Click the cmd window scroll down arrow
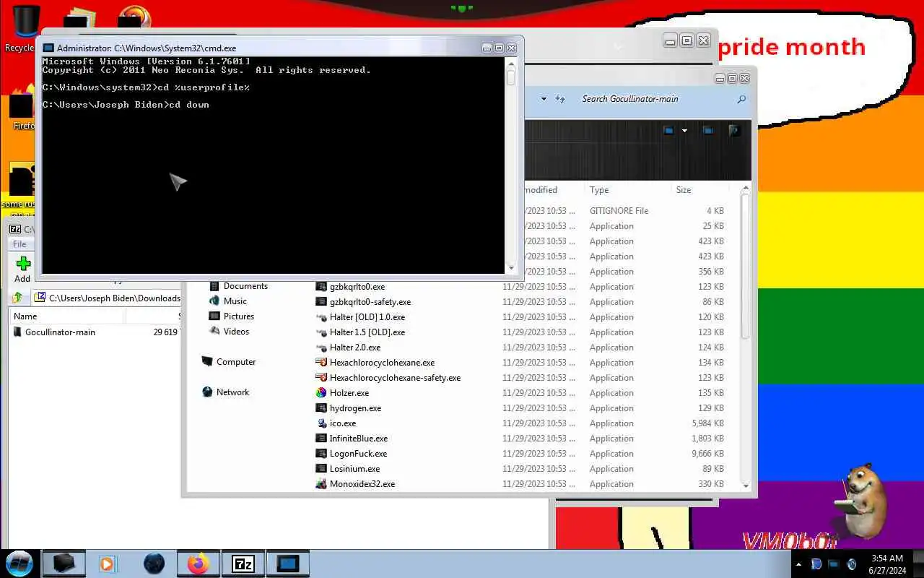This screenshot has width=924, height=578. (511, 269)
